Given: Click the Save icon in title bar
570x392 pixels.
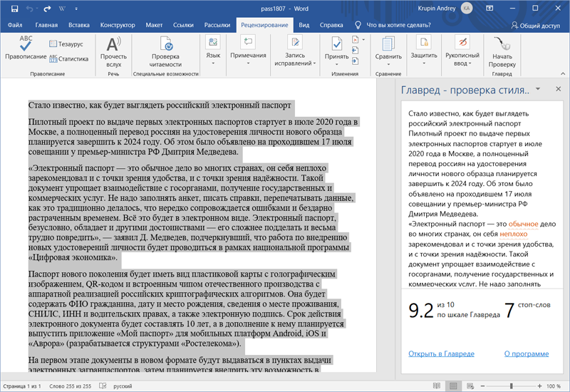Looking at the screenshot, I should pyautogui.click(x=16, y=8).
